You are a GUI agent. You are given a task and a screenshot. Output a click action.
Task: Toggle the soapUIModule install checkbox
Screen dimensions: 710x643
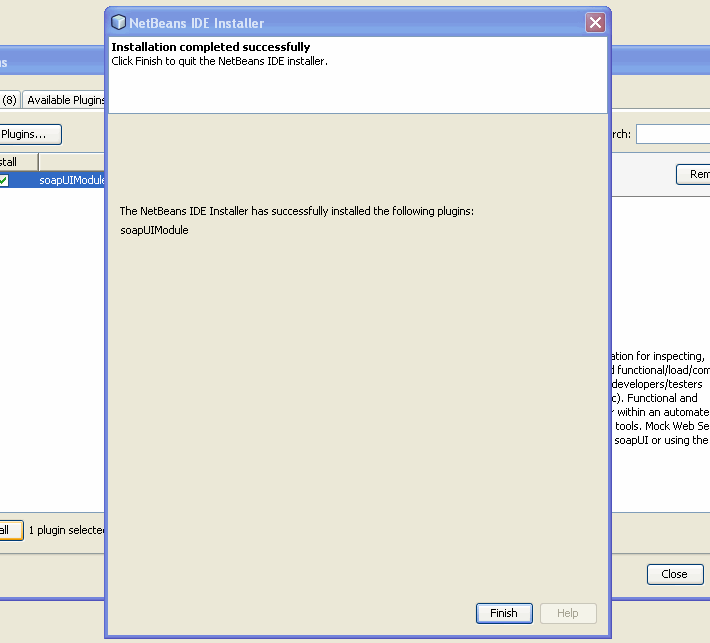[x=4, y=180]
